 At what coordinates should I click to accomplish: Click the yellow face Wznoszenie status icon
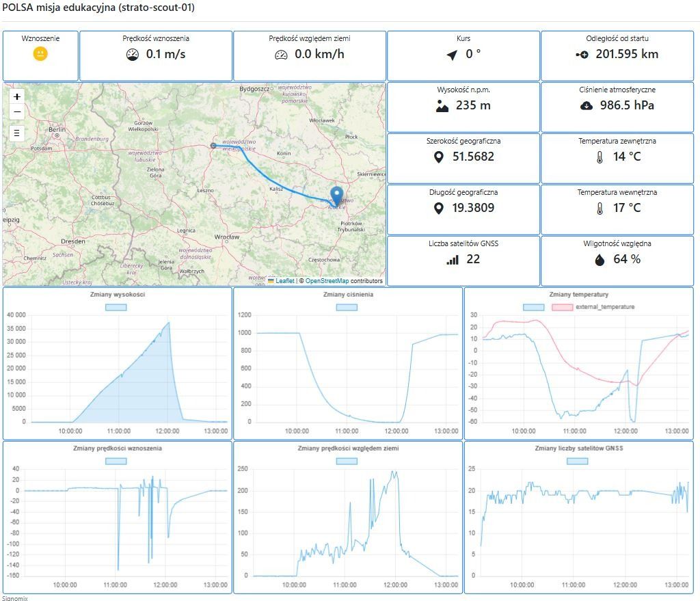tap(40, 54)
